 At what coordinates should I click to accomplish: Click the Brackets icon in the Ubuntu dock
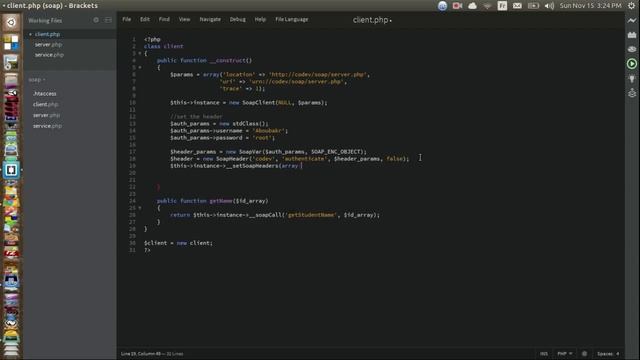pos(11,170)
